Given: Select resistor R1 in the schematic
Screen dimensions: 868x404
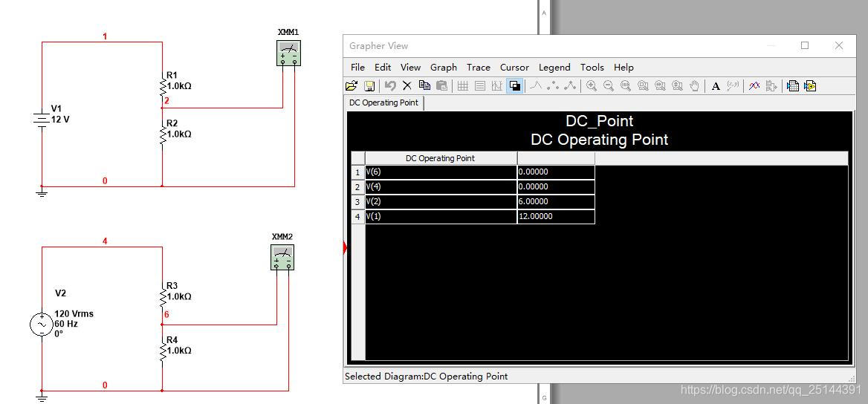Looking at the screenshot, I should [x=163, y=86].
